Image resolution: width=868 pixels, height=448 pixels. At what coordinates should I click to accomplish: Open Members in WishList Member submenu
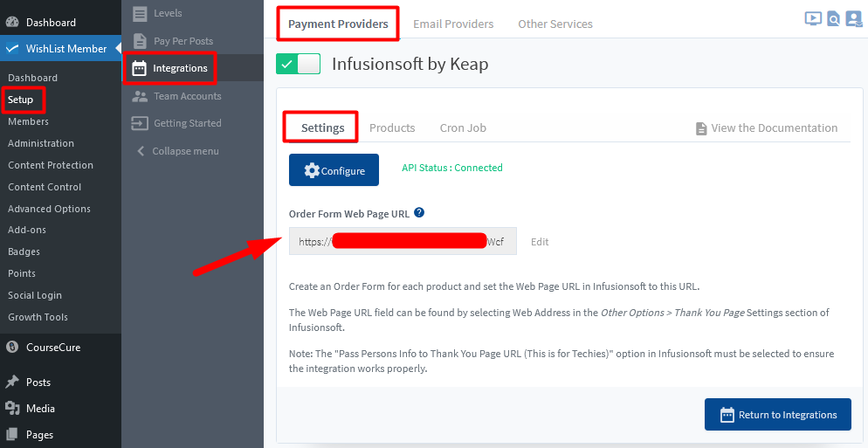[28, 121]
